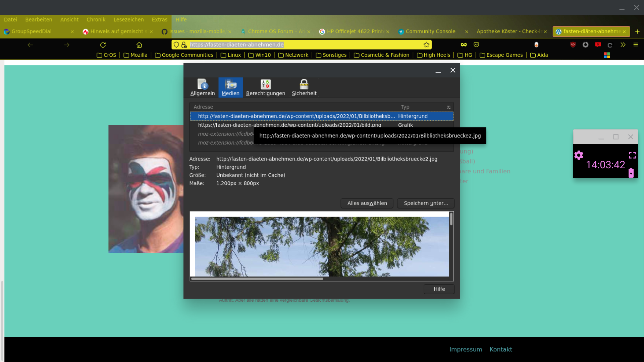Click the Speichern unter button
This screenshot has height=362, width=644.
[426, 203]
